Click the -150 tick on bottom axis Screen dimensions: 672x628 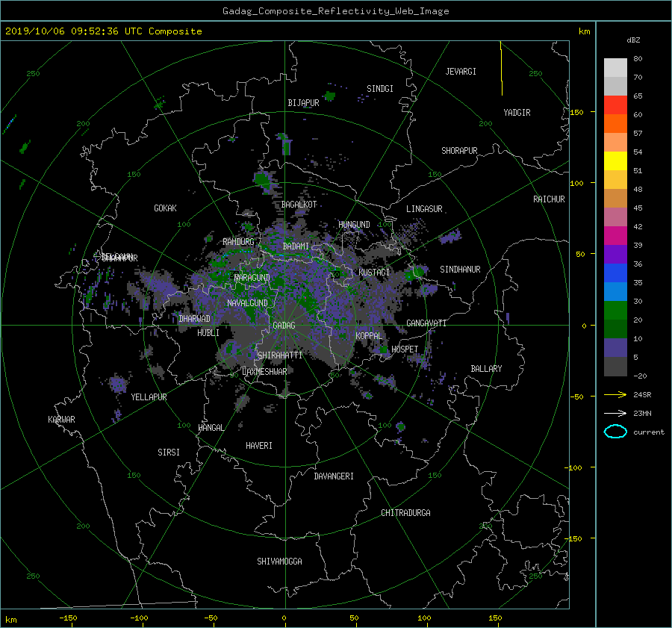tap(68, 618)
